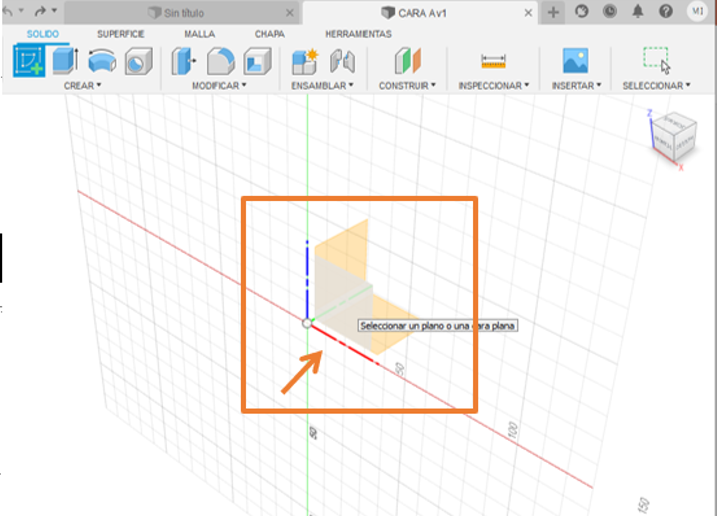The height and width of the screenshot is (516, 720).
Task: Expand the INSERTAR dropdown menu
Action: click(576, 85)
